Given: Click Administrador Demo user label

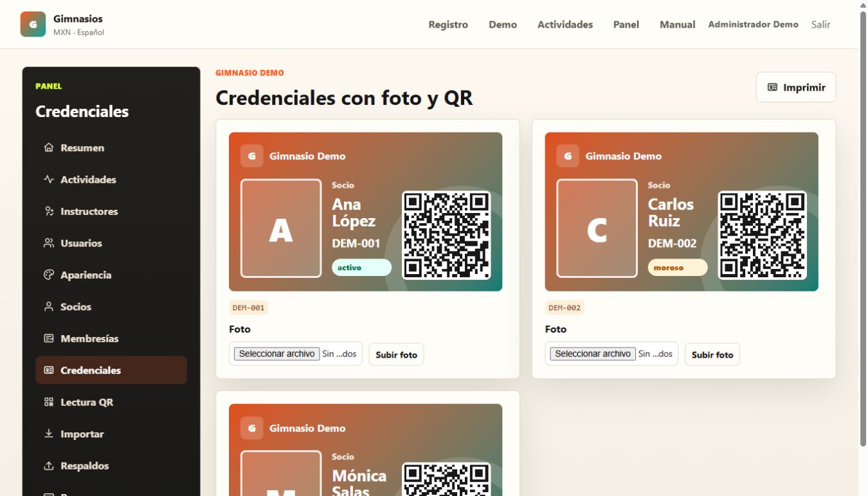Looking at the screenshot, I should click(753, 24).
